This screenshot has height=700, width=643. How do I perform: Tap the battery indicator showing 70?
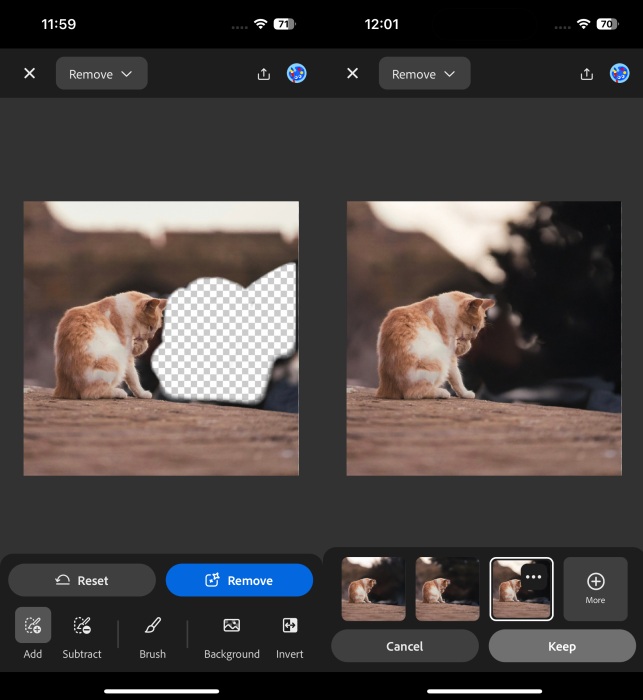click(608, 24)
